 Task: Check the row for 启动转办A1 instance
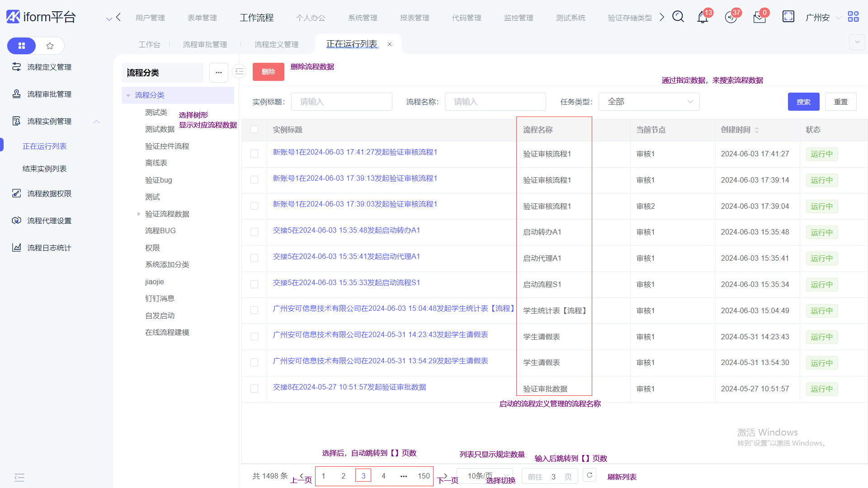pos(255,232)
